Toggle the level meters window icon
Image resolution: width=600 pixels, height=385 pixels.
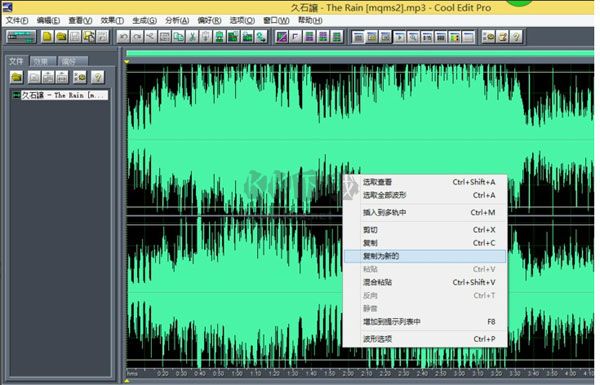click(x=455, y=37)
